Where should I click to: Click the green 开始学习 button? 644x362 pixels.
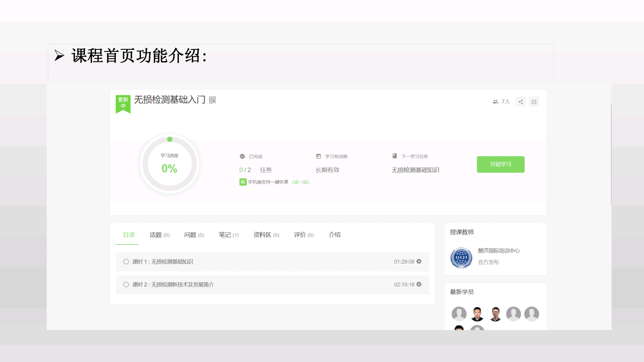[500, 164]
